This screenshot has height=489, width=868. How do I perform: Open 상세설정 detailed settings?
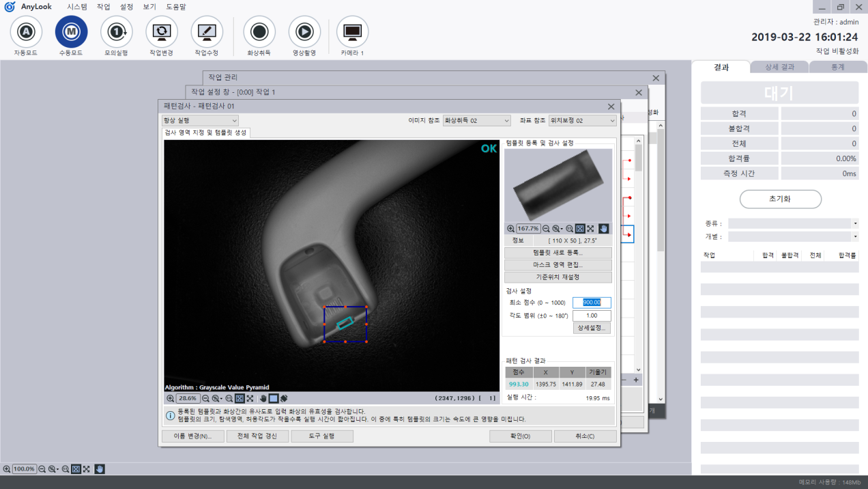(x=592, y=329)
